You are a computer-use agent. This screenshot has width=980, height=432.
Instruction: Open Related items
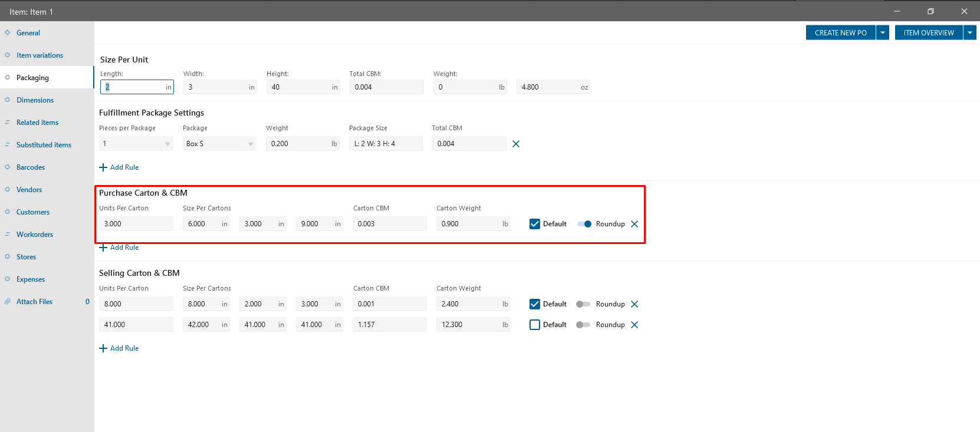point(37,123)
